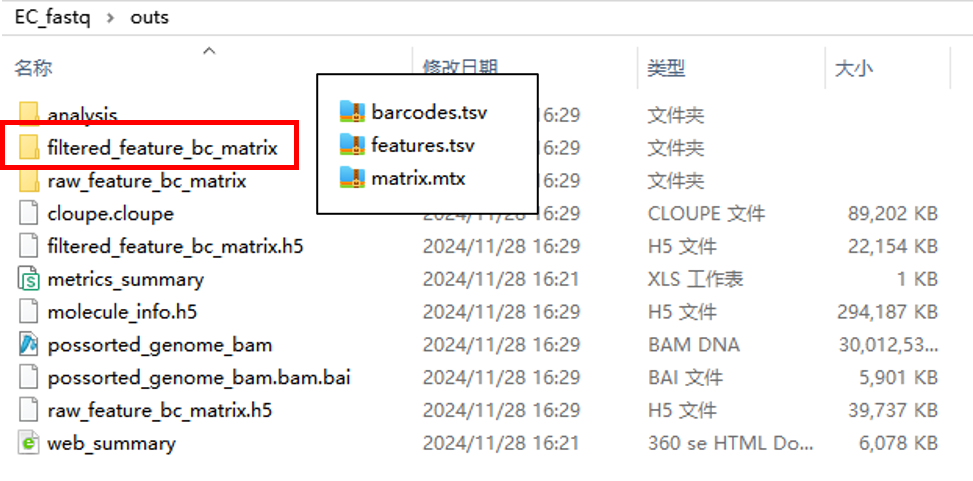Viewport: 973px width, 481px height.
Task: Click the web_summary HTML file icon
Action: click(x=29, y=443)
